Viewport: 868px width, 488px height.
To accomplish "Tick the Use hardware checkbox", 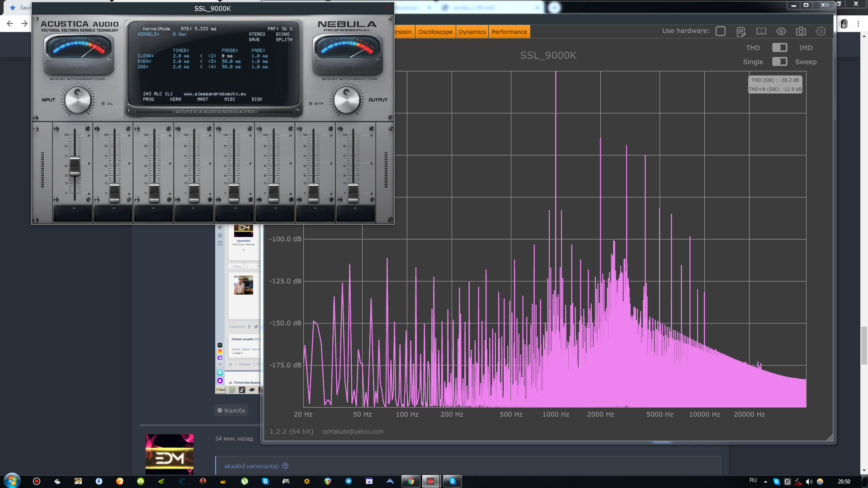I will click(x=721, y=31).
